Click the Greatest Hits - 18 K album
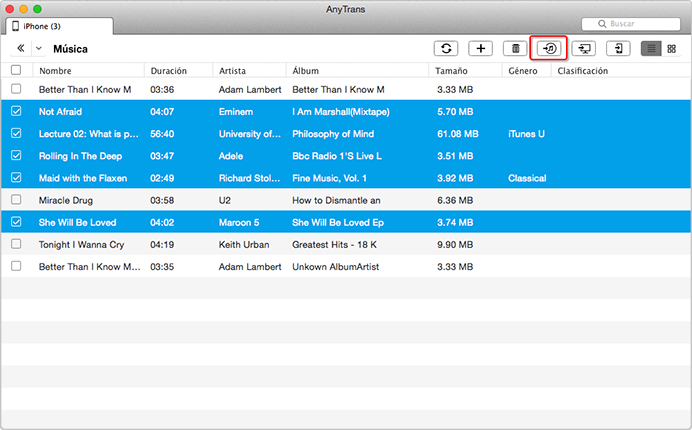 334,245
